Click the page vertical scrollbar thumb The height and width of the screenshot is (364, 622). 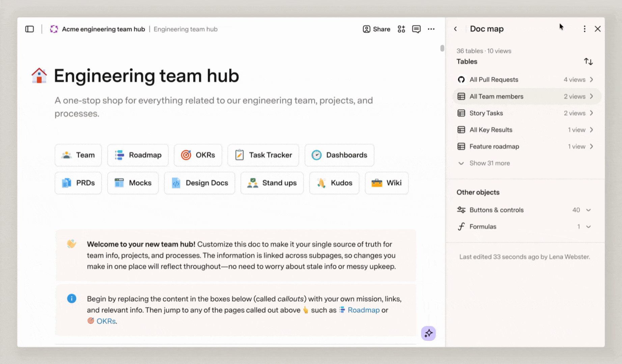point(442,48)
